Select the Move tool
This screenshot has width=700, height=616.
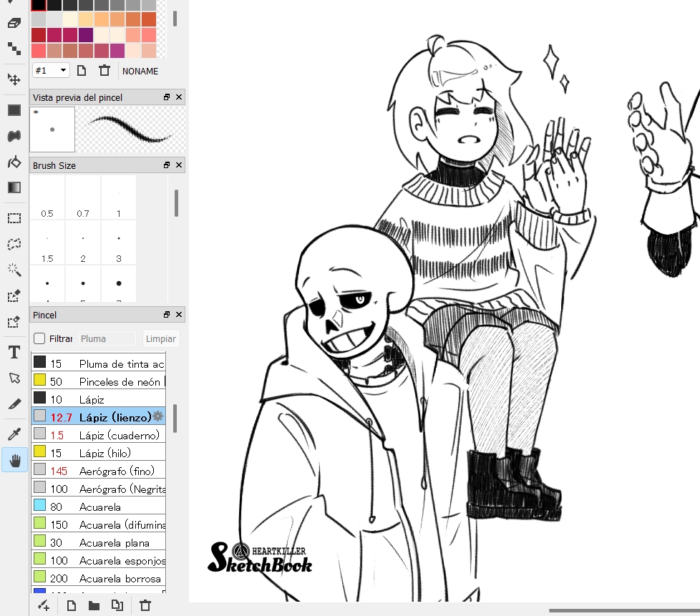tap(14, 79)
